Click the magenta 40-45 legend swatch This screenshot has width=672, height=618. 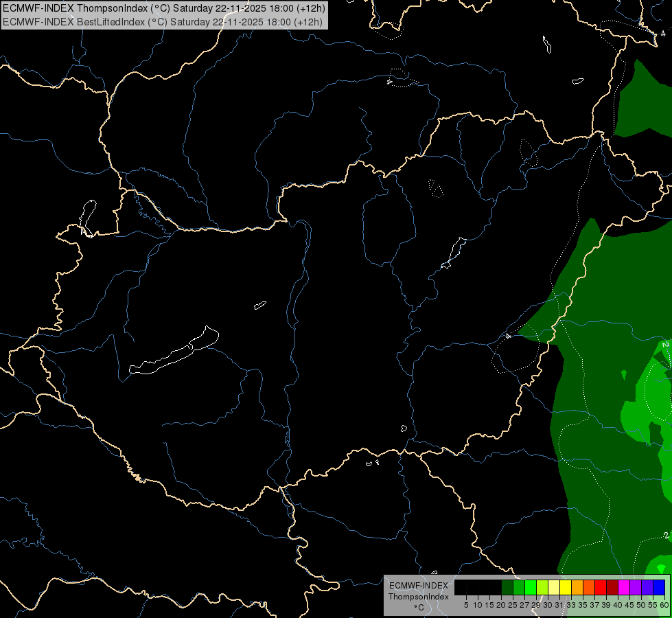pos(624,587)
